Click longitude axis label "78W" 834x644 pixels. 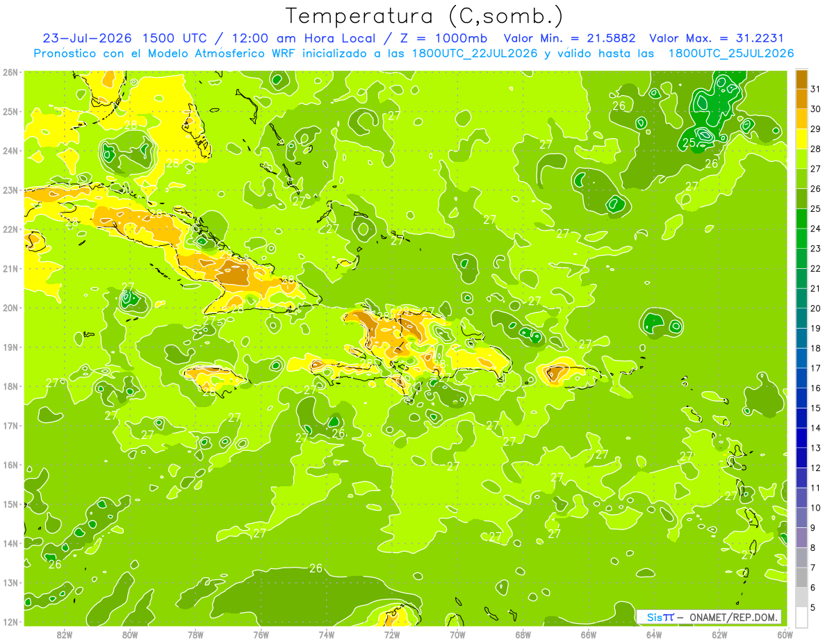[x=195, y=634]
